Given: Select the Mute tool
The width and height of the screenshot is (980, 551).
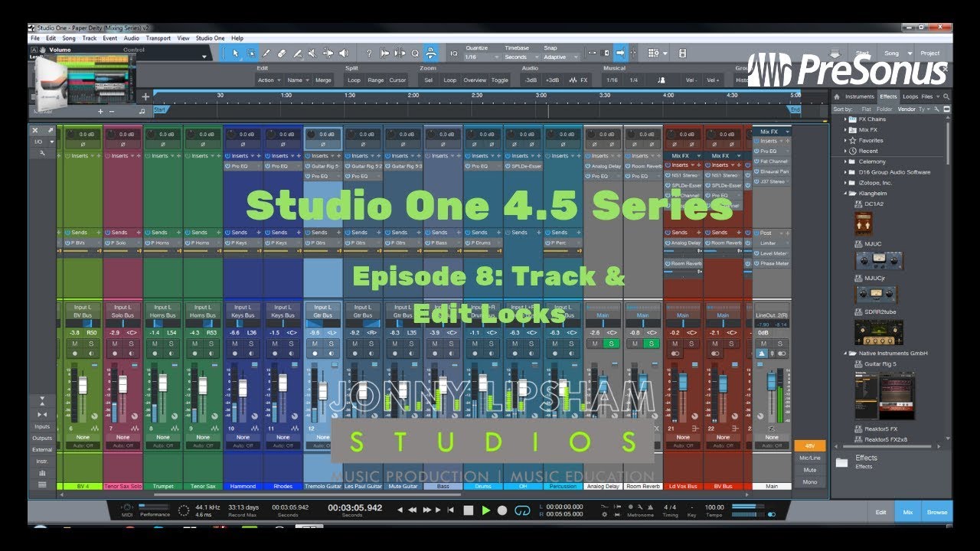Looking at the screenshot, I should click(312, 53).
